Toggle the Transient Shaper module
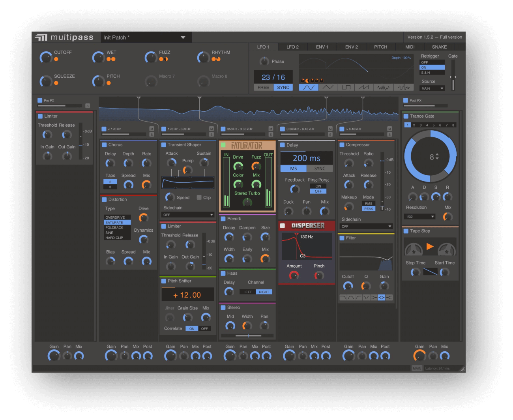513x420 pixels. coord(164,145)
